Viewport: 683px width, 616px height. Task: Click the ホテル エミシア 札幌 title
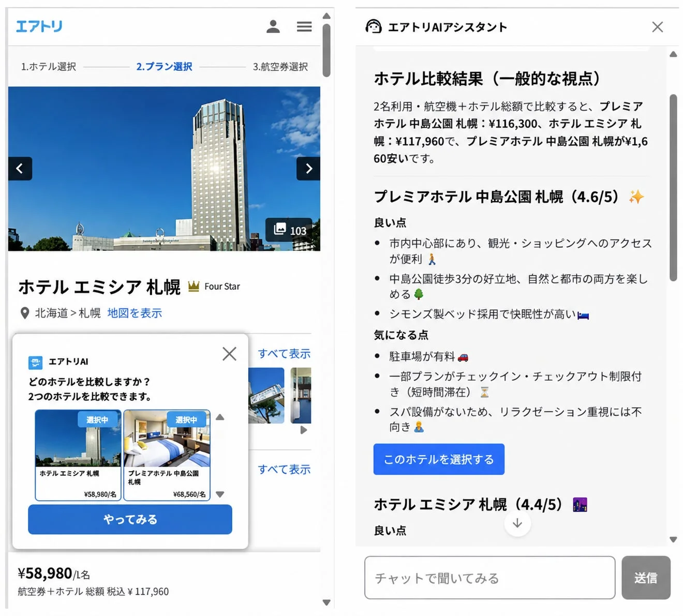(x=99, y=287)
